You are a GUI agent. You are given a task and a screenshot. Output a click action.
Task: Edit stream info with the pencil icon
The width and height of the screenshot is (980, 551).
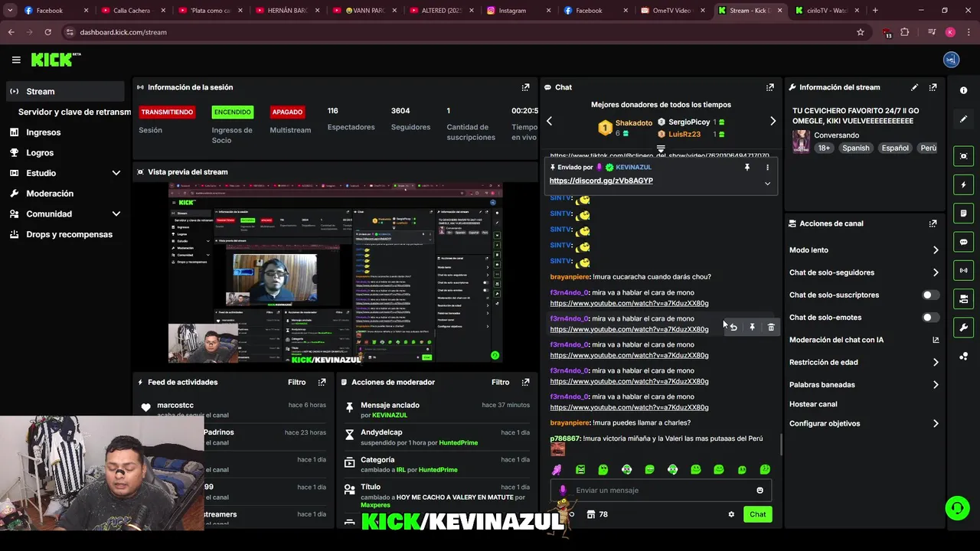coord(914,87)
